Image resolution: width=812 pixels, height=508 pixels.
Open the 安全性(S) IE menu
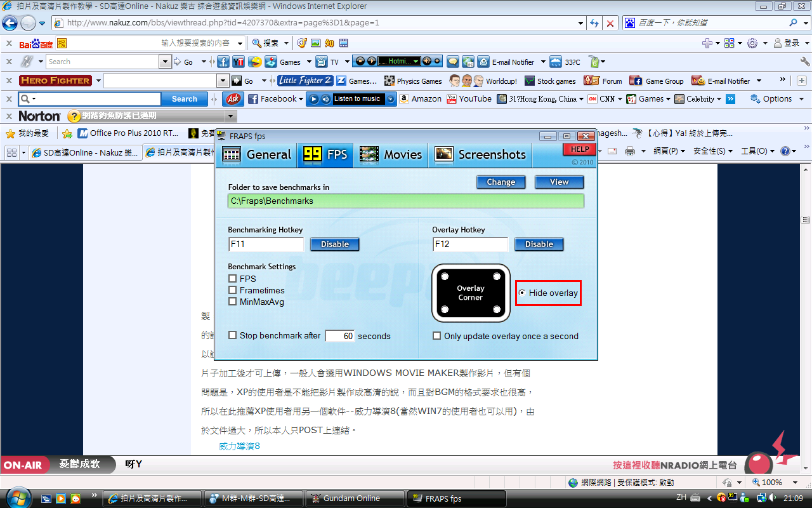(x=713, y=151)
